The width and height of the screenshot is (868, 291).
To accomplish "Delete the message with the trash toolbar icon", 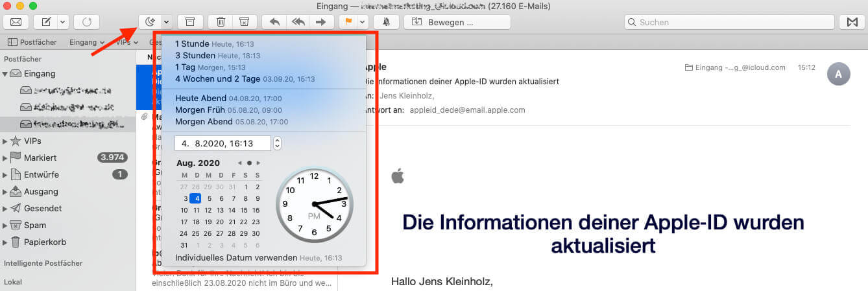I will click(x=221, y=22).
